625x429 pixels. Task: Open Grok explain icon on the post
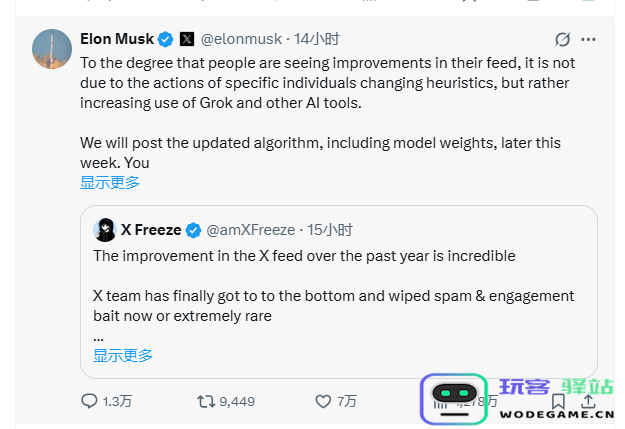tap(563, 40)
